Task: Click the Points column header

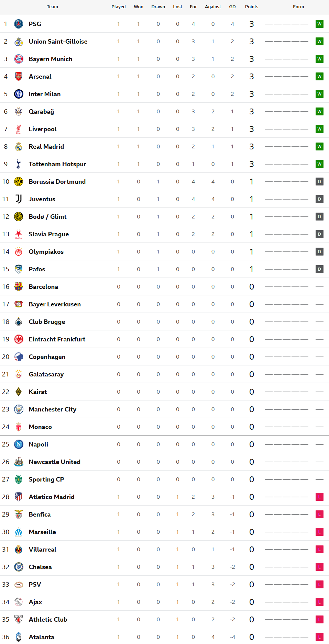Action: coord(252,7)
